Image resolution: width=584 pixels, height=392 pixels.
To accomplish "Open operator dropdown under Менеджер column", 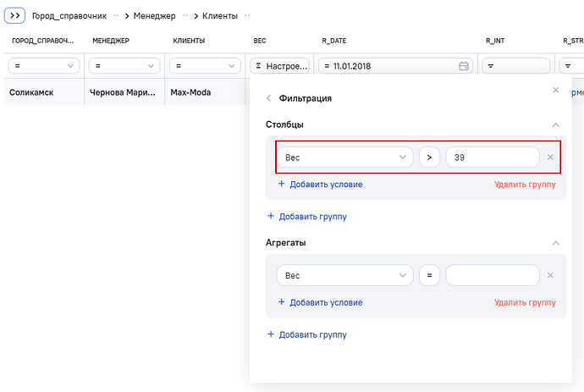I will pos(125,66).
